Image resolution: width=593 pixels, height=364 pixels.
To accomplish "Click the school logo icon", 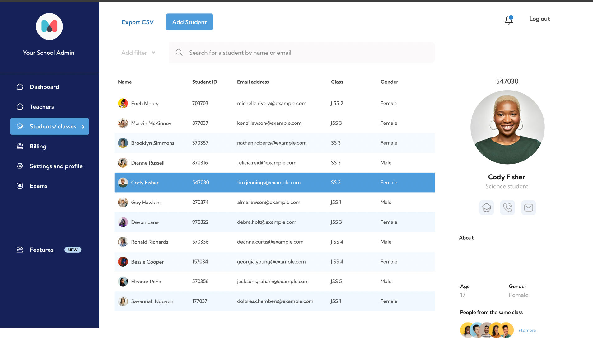I will [49, 26].
